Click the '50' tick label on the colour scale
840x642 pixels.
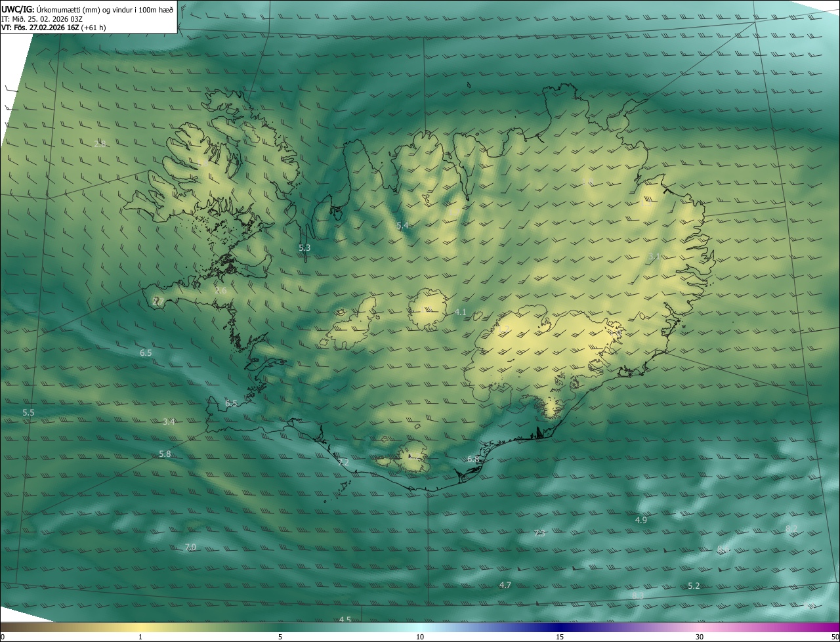coord(835,637)
